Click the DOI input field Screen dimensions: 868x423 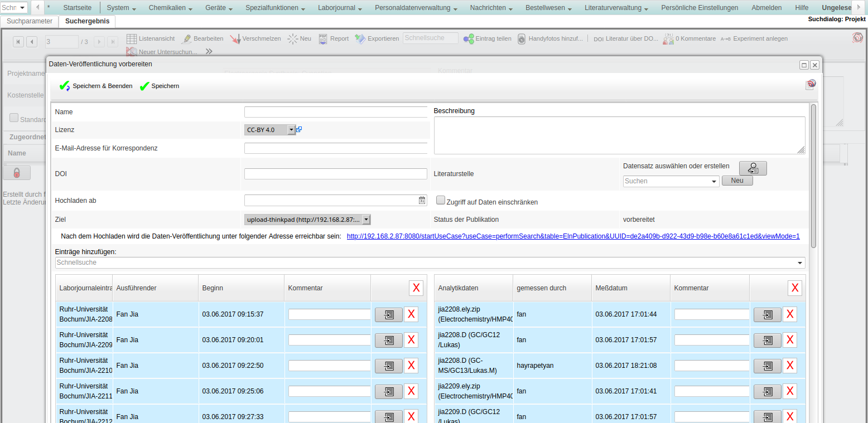335,174
